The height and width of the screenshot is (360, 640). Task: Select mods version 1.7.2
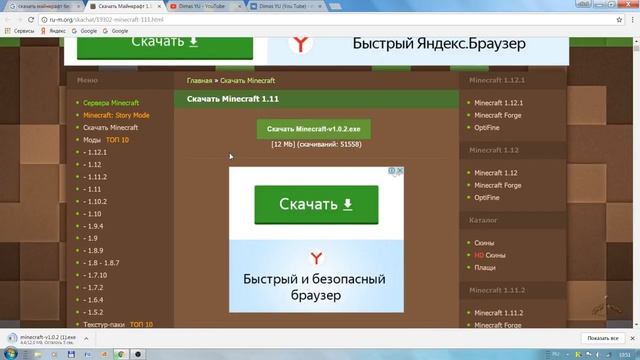tap(93, 287)
